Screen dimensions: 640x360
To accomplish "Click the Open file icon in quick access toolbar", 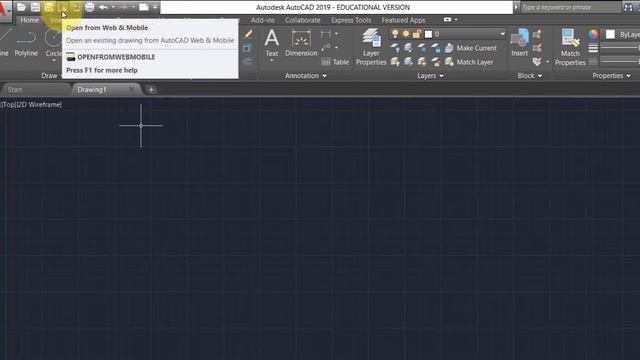I will click(21, 7).
